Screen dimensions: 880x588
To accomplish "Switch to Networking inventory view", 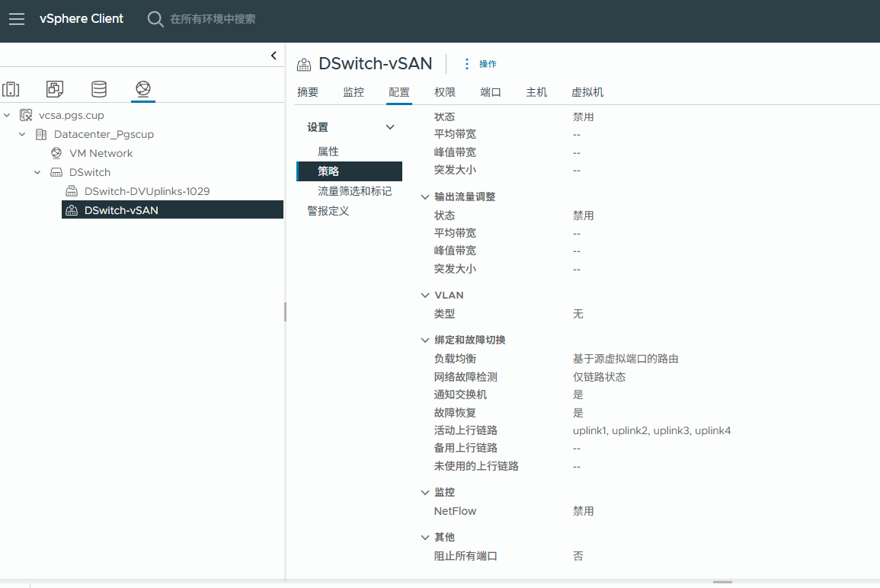I will tap(143, 88).
